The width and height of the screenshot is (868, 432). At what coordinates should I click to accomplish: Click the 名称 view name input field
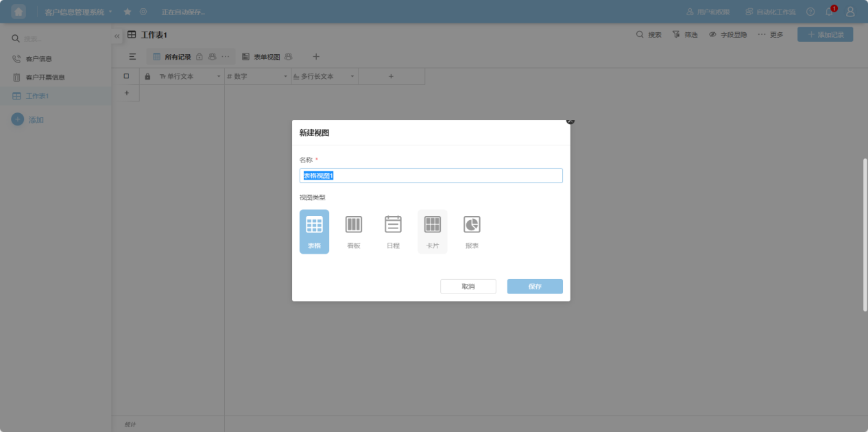click(x=431, y=176)
